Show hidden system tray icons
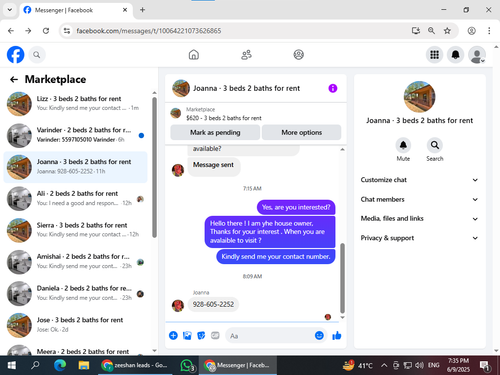This screenshot has height=375, width=500. (384, 365)
